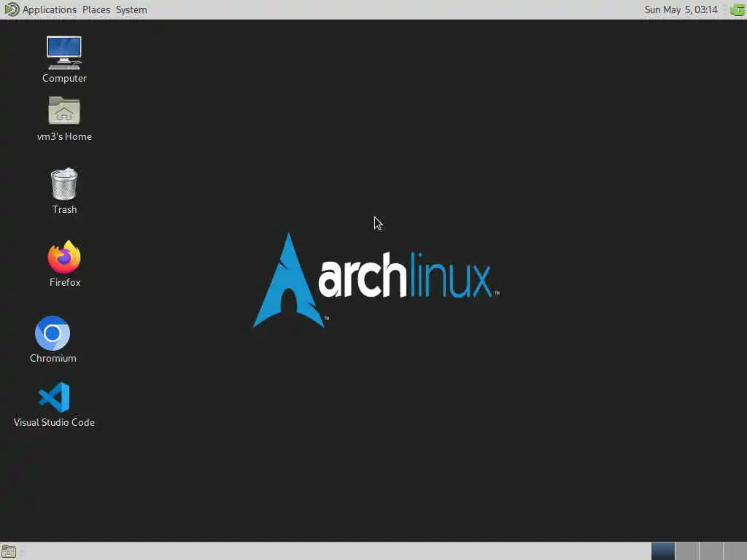Click the MATE logo in the top panel
Screen dimensions: 747x560
(x=12, y=9)
